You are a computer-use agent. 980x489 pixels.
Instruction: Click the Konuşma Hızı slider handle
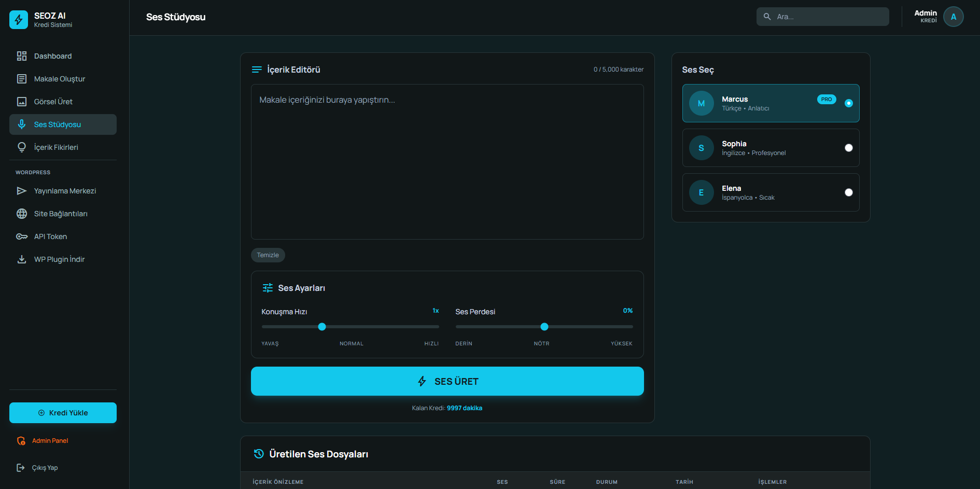tap(322, 327)
